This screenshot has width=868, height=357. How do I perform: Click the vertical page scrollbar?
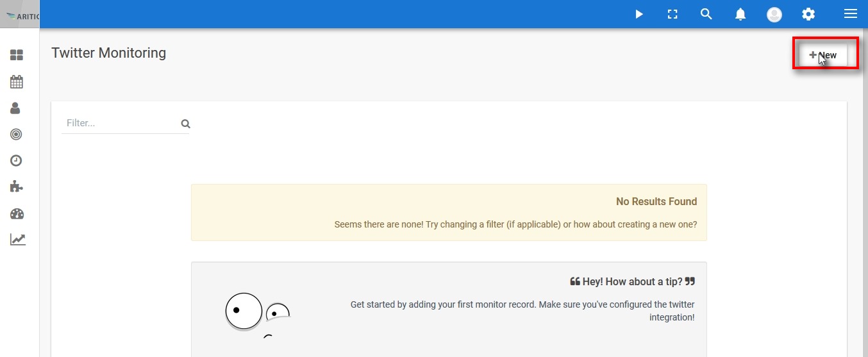point(865,192)
